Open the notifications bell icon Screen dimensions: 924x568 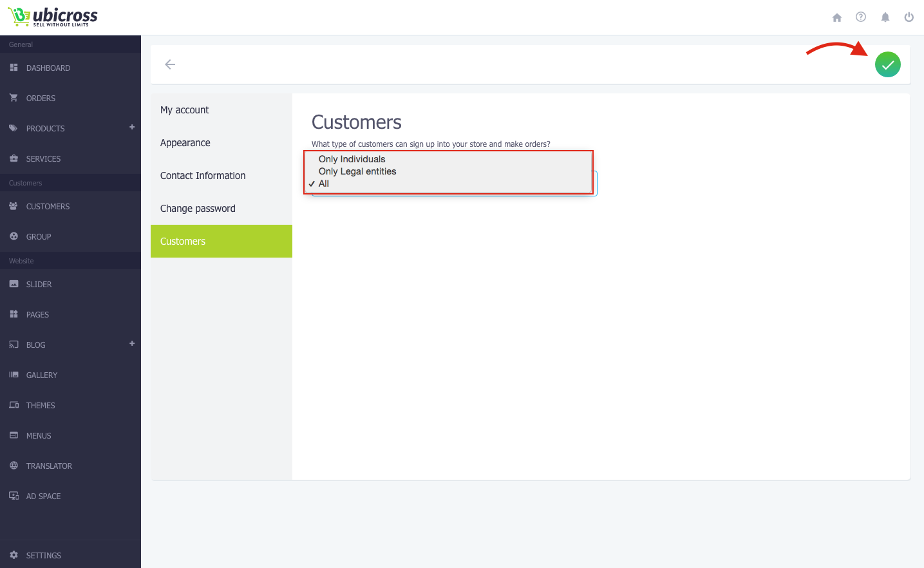[x=885, y=17]
